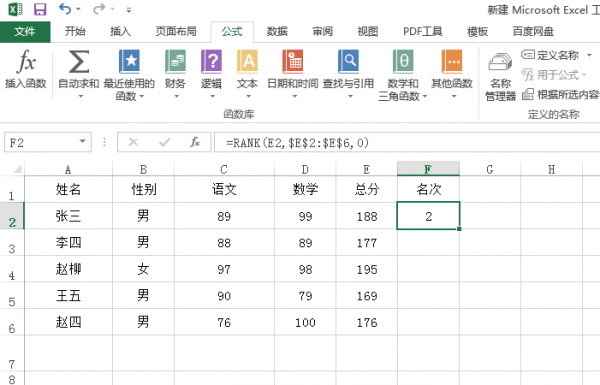Viewport: 600px width, 385px height.
Task: Select the Chinese score cell 97
Action: [224, 269]
